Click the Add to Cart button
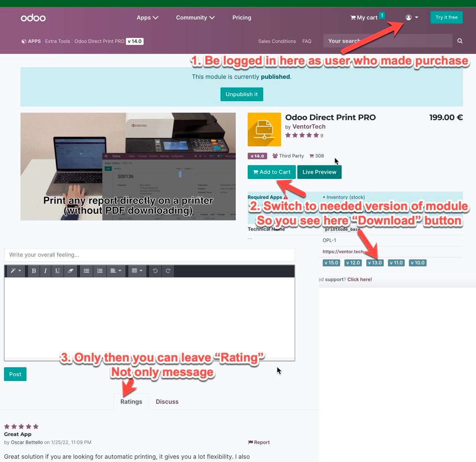This screenshot has width=476, height=462. point(271,172)
